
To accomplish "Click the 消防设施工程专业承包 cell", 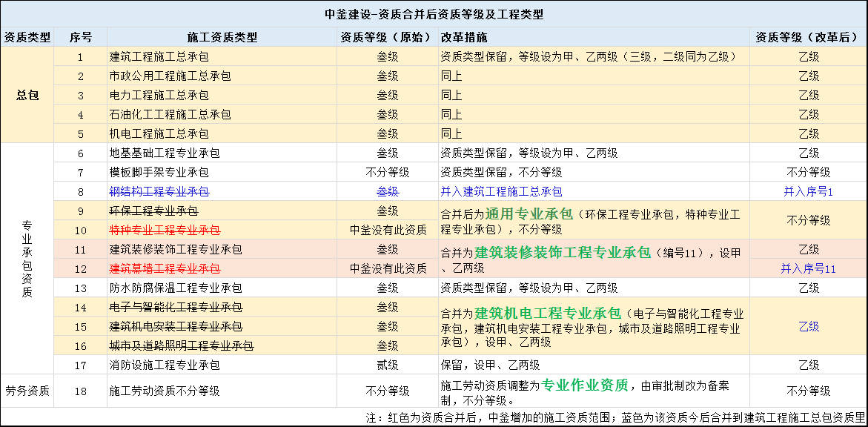I will 165,365.
